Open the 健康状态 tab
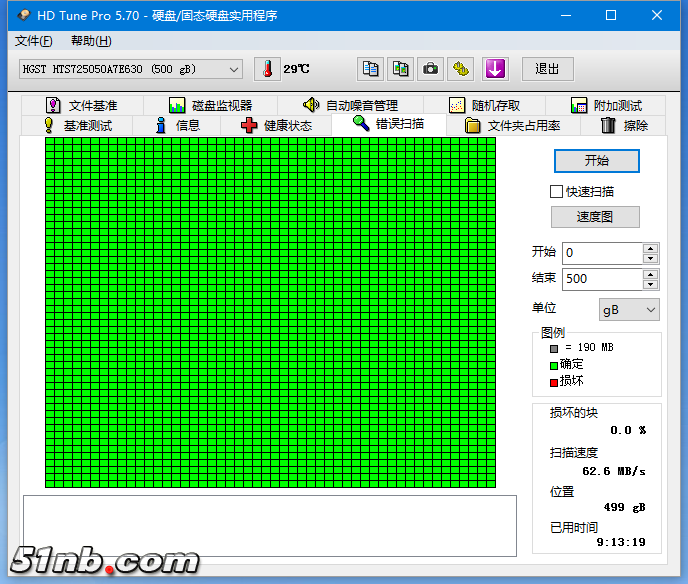Viewport: 688px width, 584px height. coord(276,125)
